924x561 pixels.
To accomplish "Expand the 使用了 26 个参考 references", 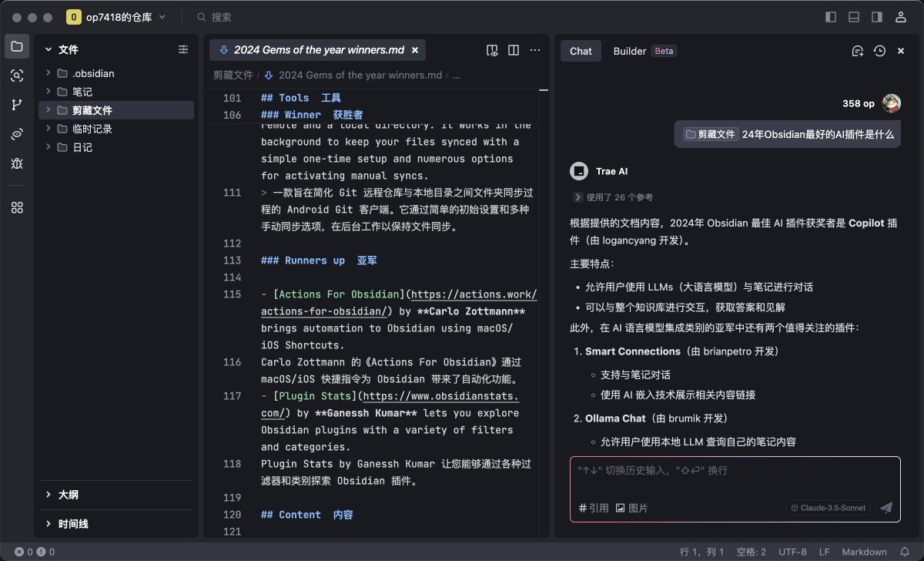I will pos(614,197).
